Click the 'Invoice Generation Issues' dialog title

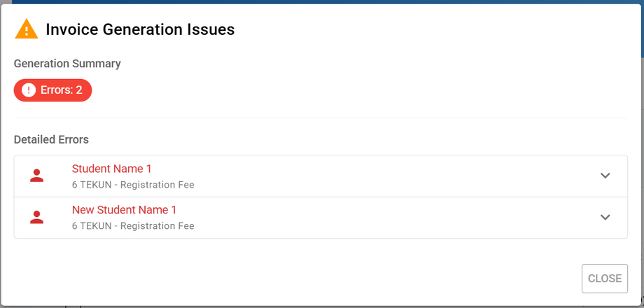pos(140,29)
